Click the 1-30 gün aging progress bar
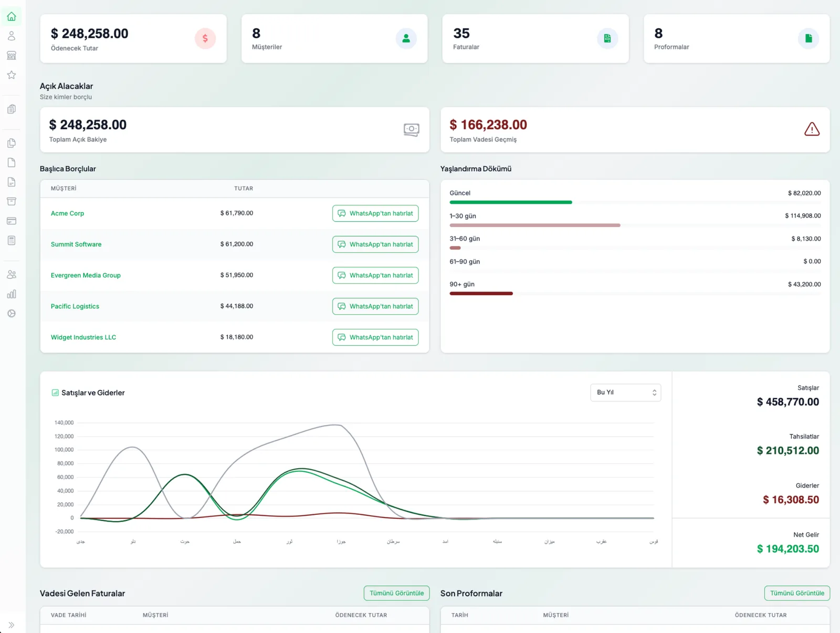The height and width of the screenshot is (633, 840). (635, 225)
